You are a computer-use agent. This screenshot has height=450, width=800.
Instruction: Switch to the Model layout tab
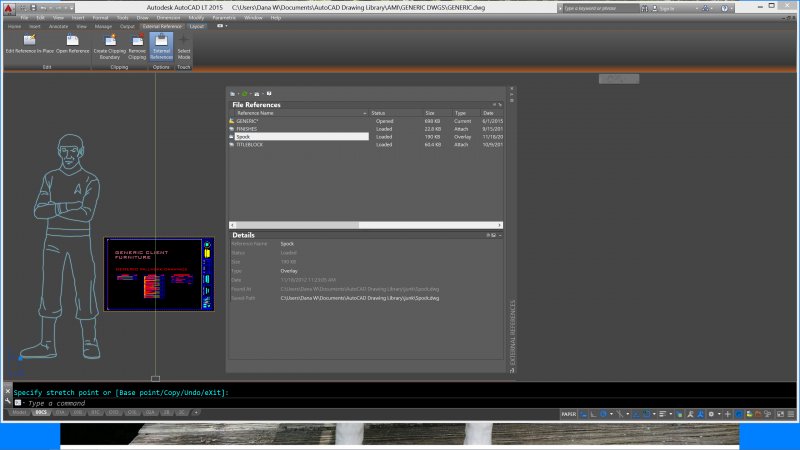[x=19, y=412]
